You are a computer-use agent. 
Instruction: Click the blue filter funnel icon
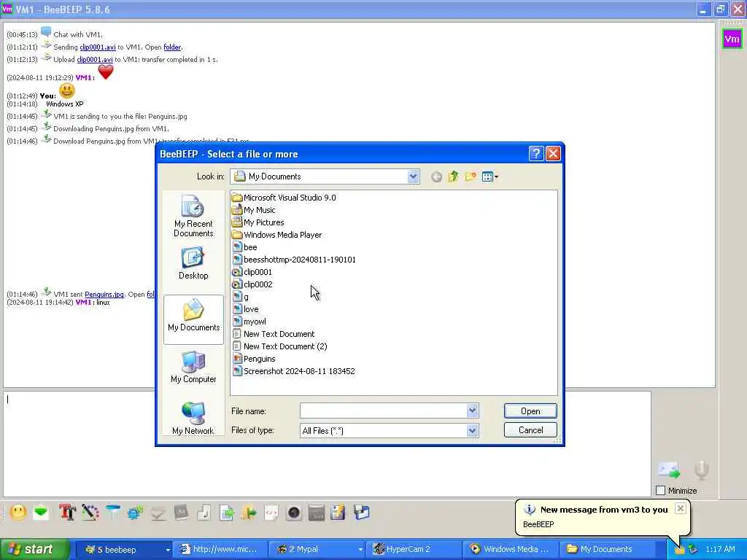pyautogui.click(x=113, y=513)
